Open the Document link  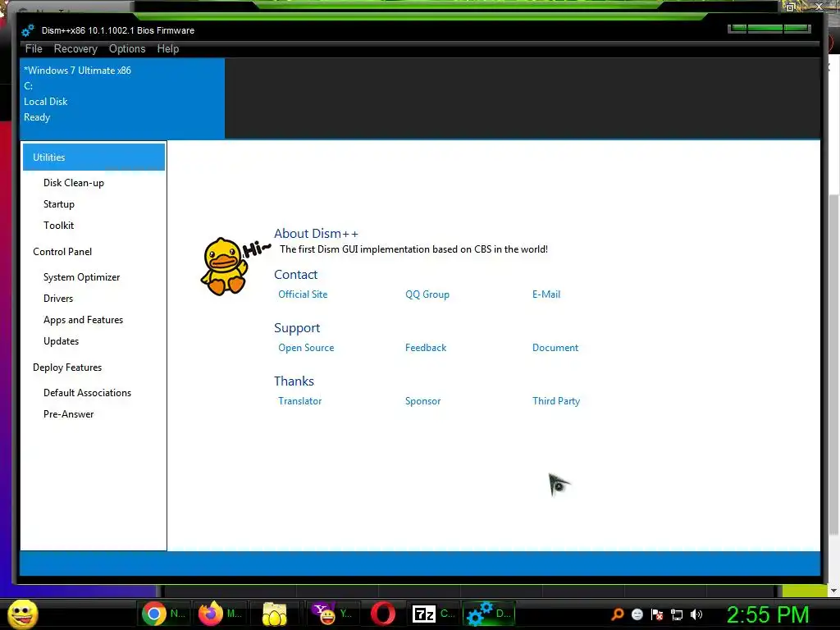tap(555, 348)
